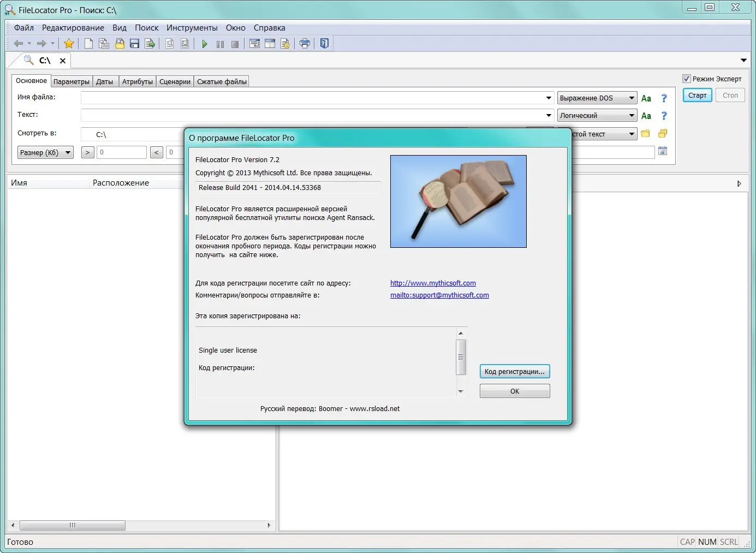
Task: Open the http://www.mythicsoft.com link
Action: (433, 283)
